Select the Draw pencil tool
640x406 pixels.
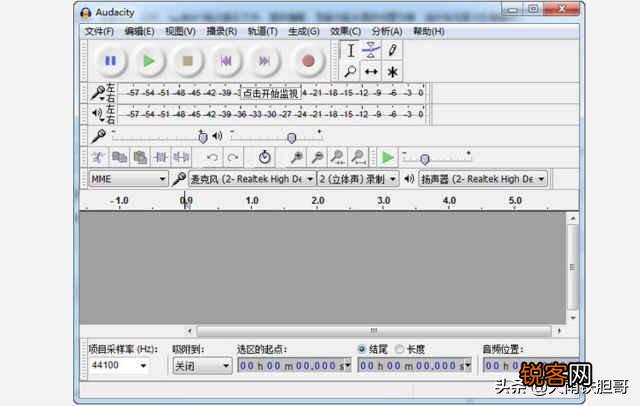[392, 51]
